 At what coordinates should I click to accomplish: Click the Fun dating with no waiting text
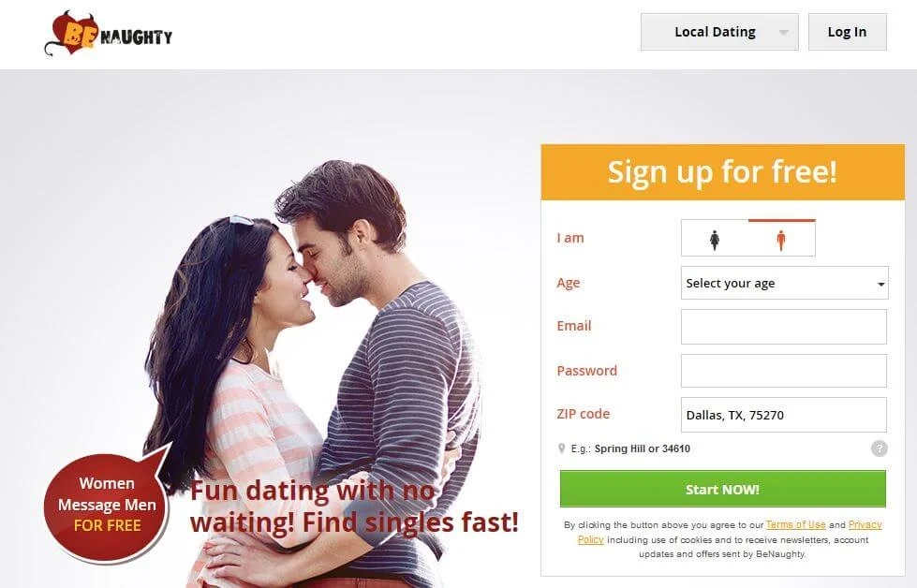click(354, 507)
